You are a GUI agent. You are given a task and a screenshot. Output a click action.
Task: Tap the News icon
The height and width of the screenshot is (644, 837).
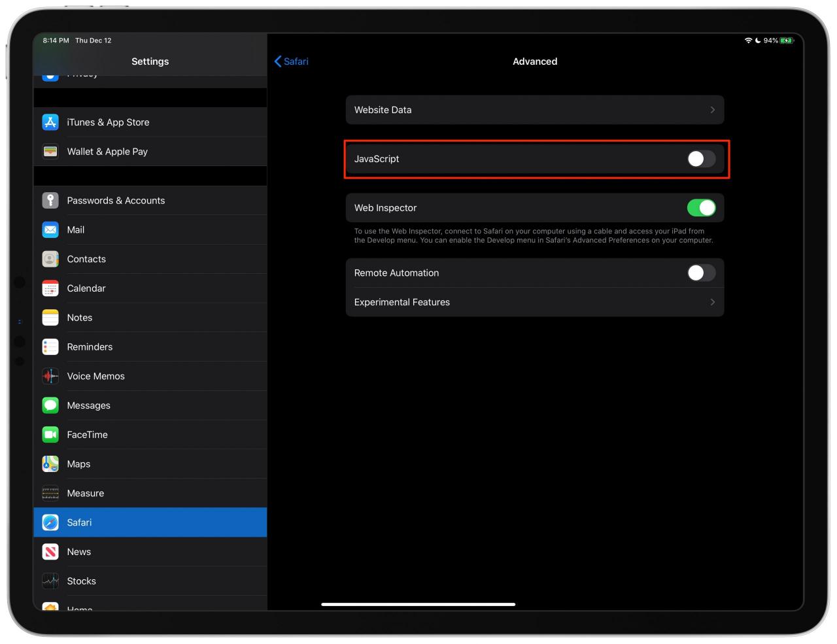pos(50,552)
